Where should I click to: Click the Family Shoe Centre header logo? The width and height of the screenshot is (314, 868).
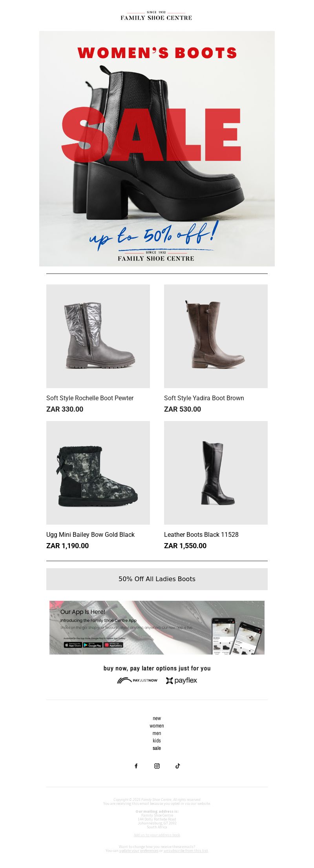tap(156, 16)
